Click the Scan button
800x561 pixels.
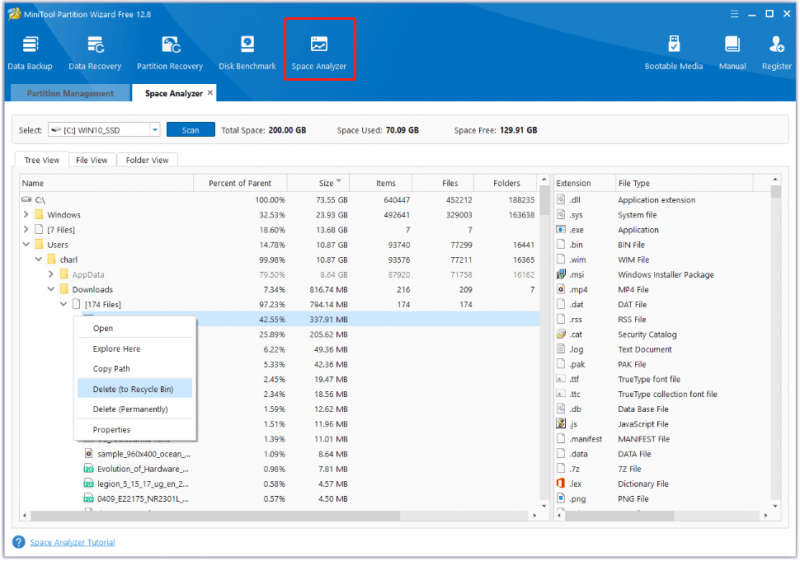tap(190, 130)
